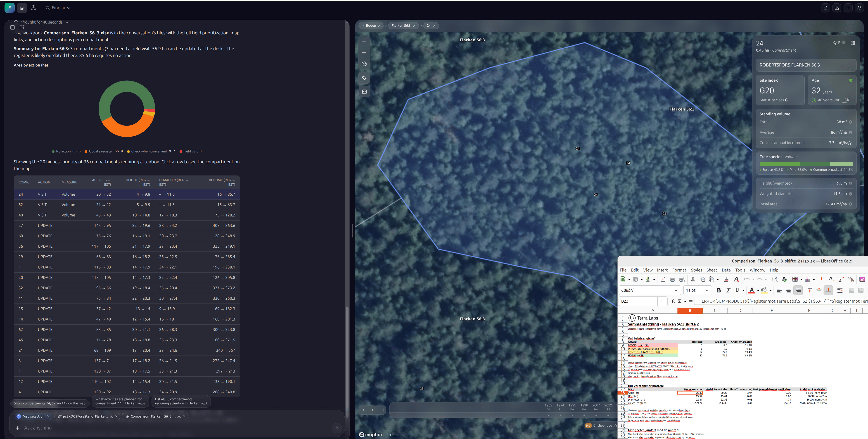Switch to 3D cube view on the map

click(x=364, y=64)
